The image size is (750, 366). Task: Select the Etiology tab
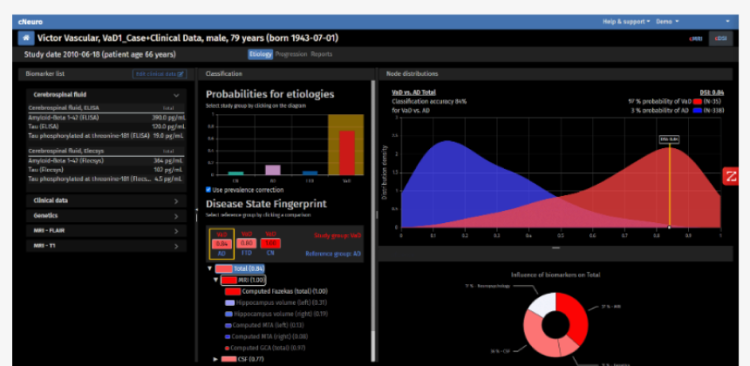coord(260,55)
